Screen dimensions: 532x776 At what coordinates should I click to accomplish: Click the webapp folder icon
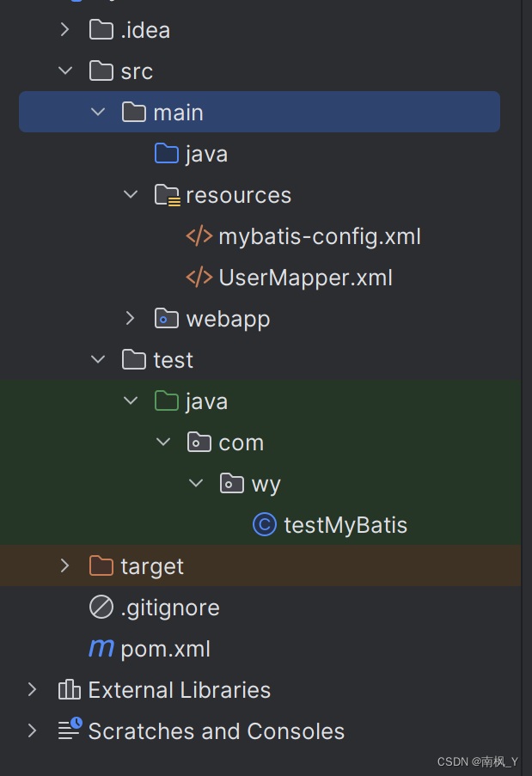pos(167,319)
